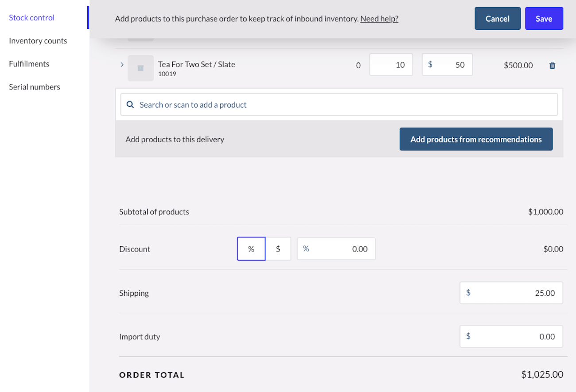
Task: Edit the quantity field showing 10
Action: [x=391, y=65]
